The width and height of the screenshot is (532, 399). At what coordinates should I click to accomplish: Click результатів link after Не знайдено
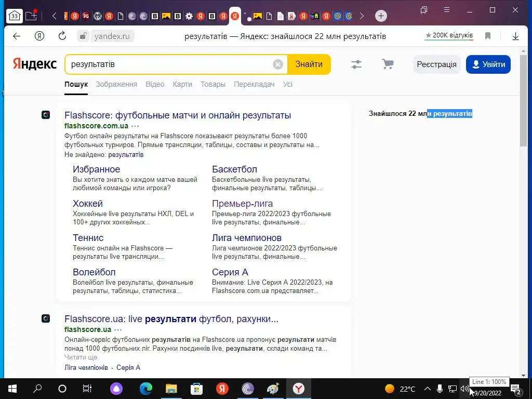pos(126,155)
